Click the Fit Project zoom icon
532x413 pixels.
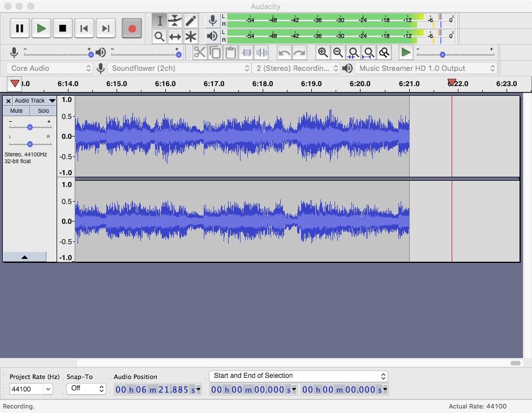coord(368,53)
